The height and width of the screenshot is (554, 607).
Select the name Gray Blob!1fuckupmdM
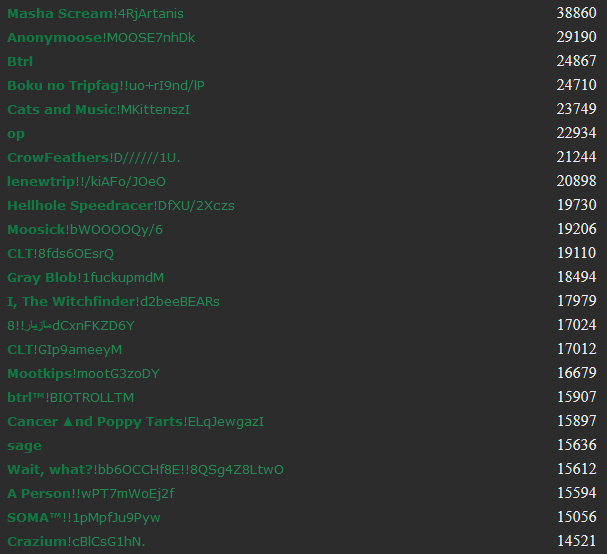(86, 278)
